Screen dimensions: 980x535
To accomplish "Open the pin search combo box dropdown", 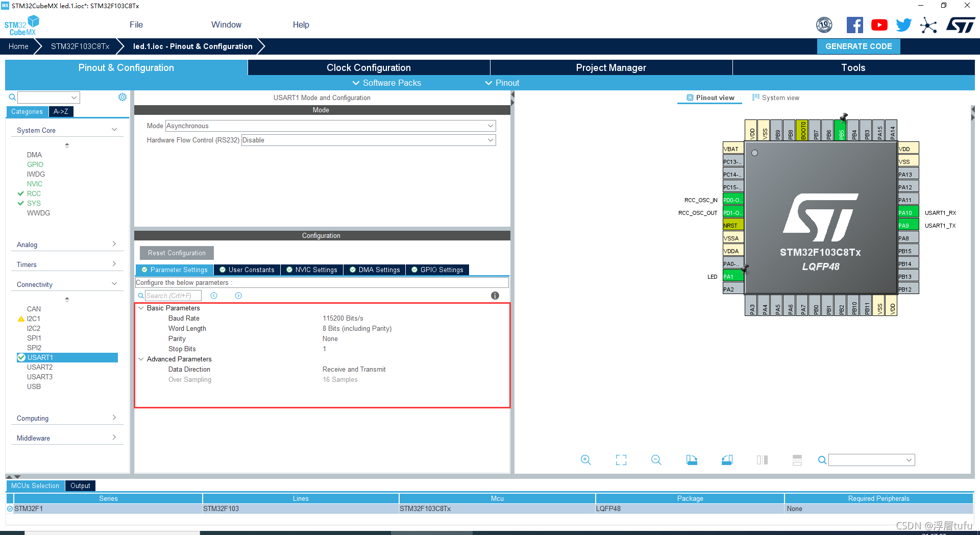I will click(909, 460).
